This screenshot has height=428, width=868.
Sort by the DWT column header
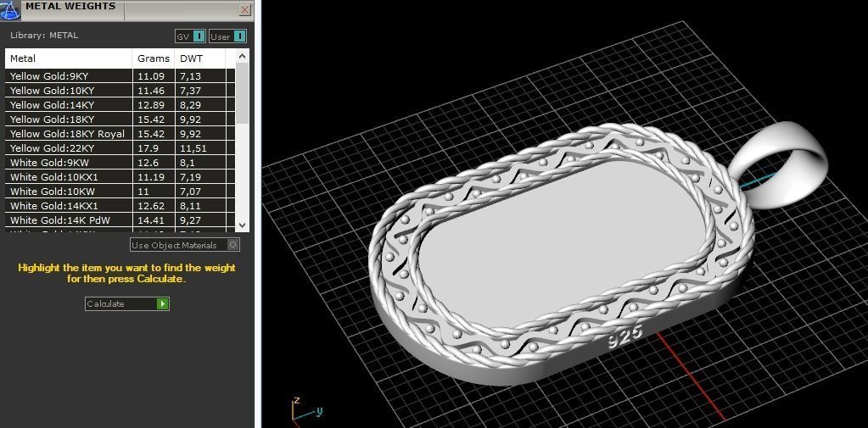(x=200, y=58)
